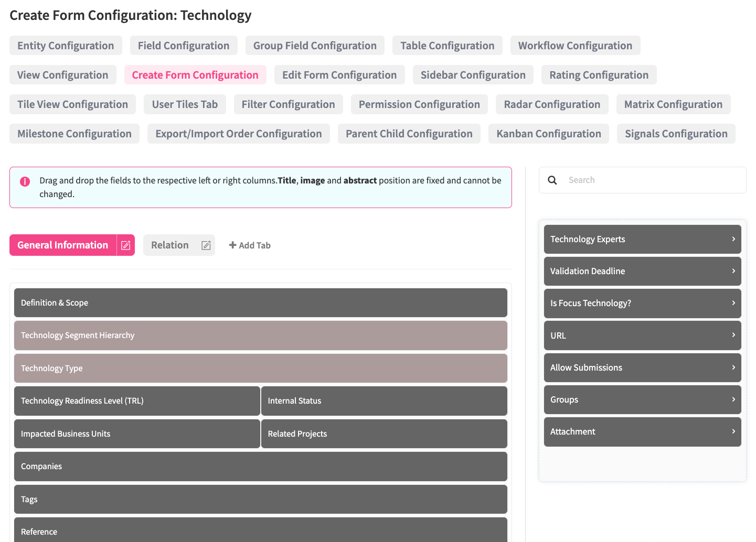Click the magnifier icon in search box

552,180
